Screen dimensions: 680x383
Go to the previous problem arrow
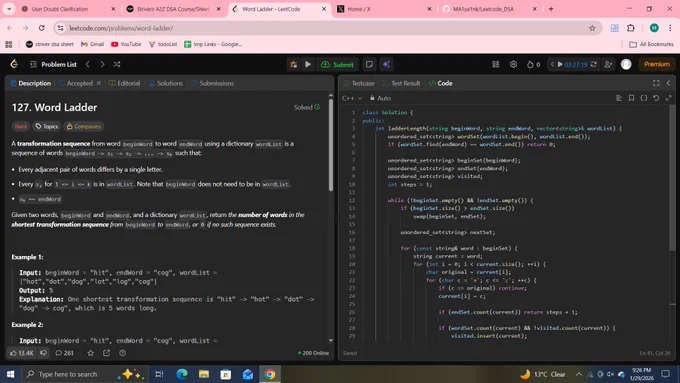click(x=88, y=64)
